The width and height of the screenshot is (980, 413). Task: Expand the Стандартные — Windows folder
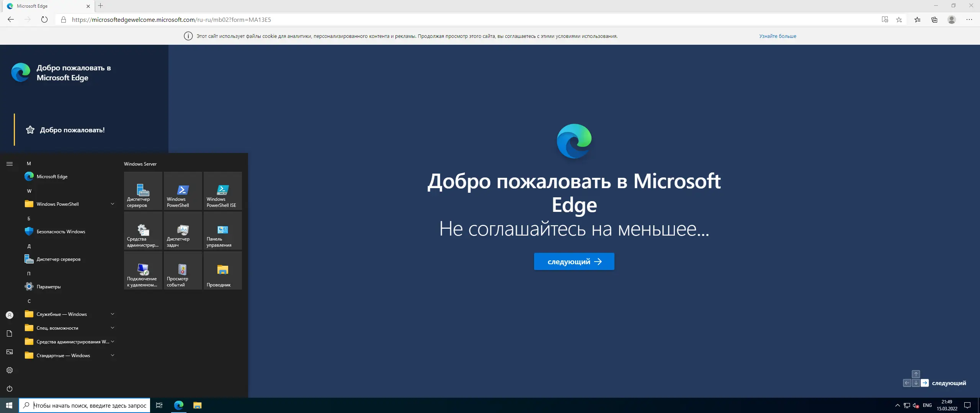[113, 355]
